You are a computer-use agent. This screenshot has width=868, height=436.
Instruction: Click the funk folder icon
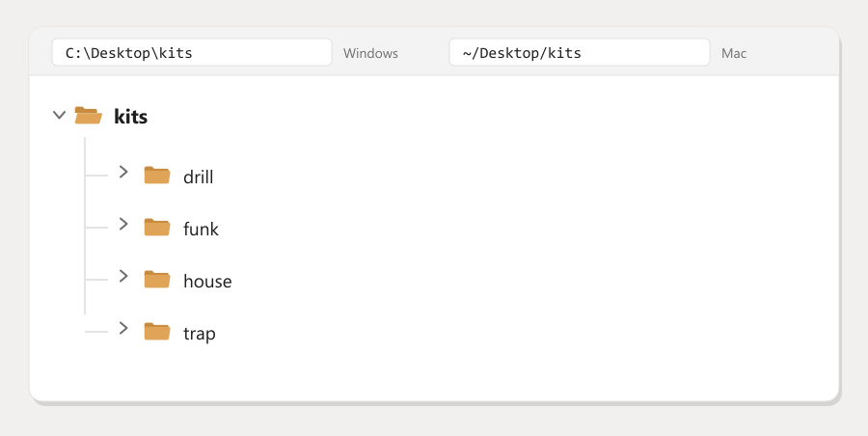(157, 227)
